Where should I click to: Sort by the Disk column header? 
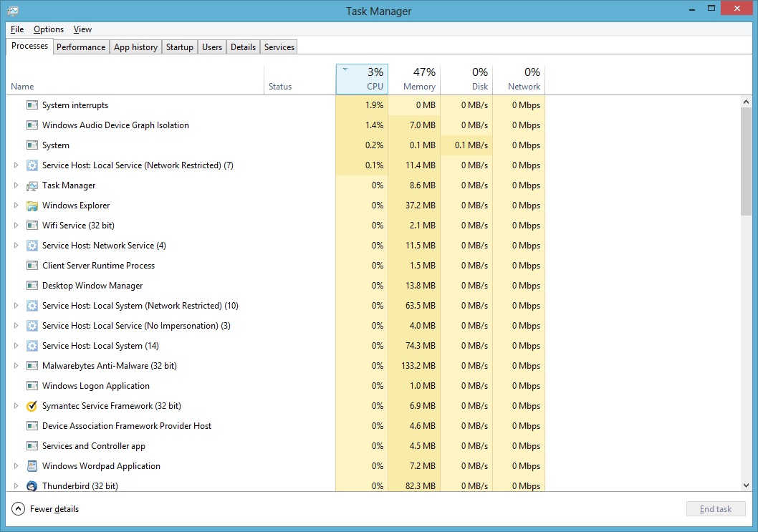click(466, 79)
